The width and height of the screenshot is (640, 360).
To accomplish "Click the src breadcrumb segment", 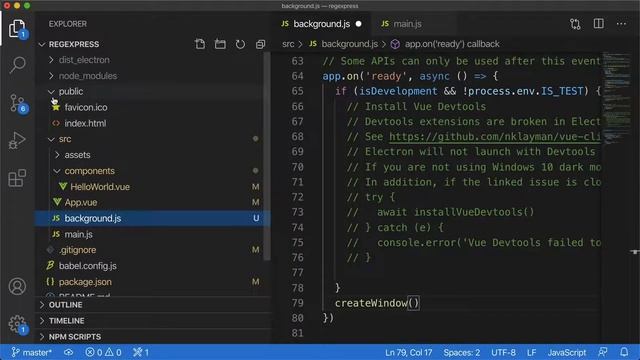I will point(288,44).
